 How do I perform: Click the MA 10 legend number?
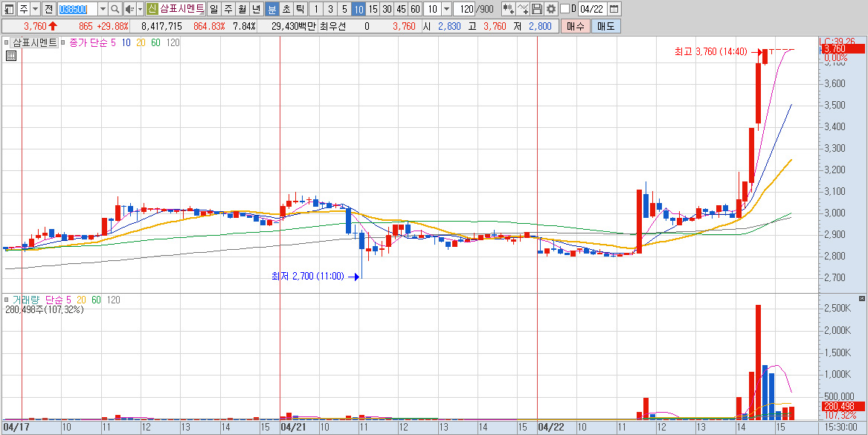click(126, 42)
